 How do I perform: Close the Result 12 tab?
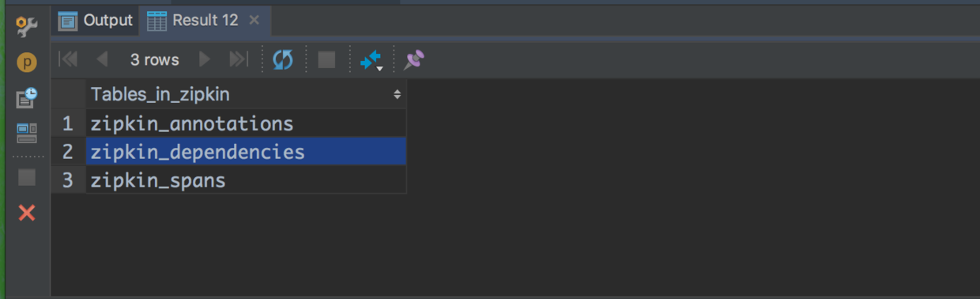(x=254, y=21)
